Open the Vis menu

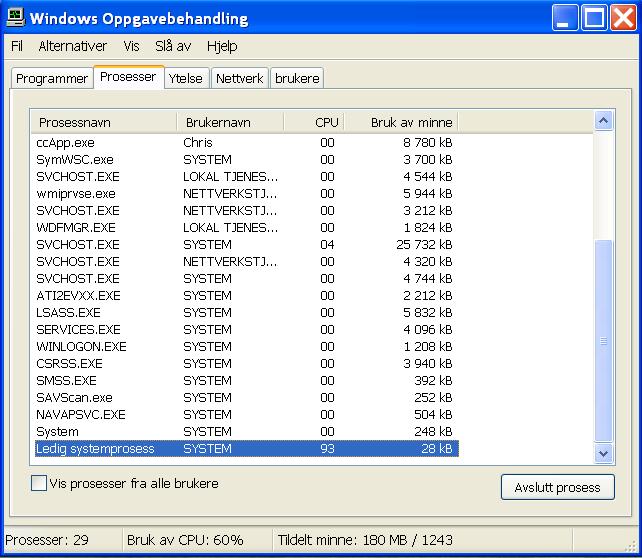pos(131,46)
